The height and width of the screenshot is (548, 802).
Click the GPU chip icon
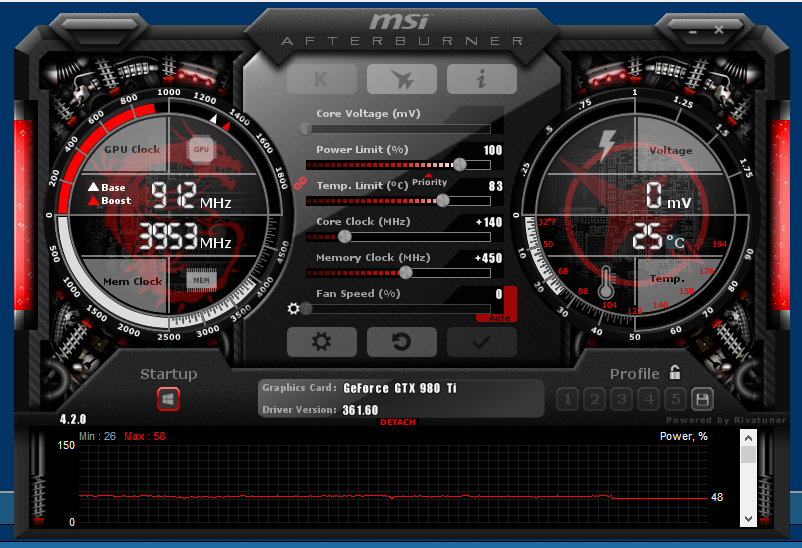point(201,149)
